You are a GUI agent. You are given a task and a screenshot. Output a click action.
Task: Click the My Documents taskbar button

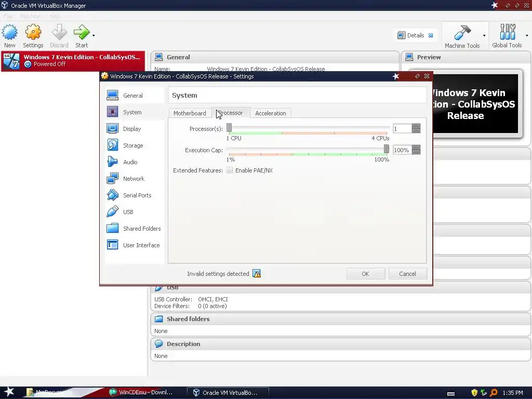click(x=51, y=392)
